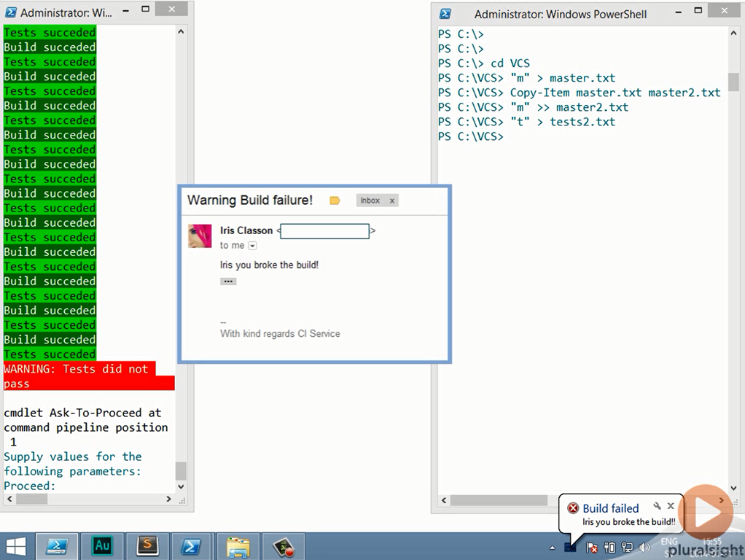The height and width of the screenshot is (560, 745).
Task: Click the Sublime Text taskbar icon
Action: click(x=147, y=545)
